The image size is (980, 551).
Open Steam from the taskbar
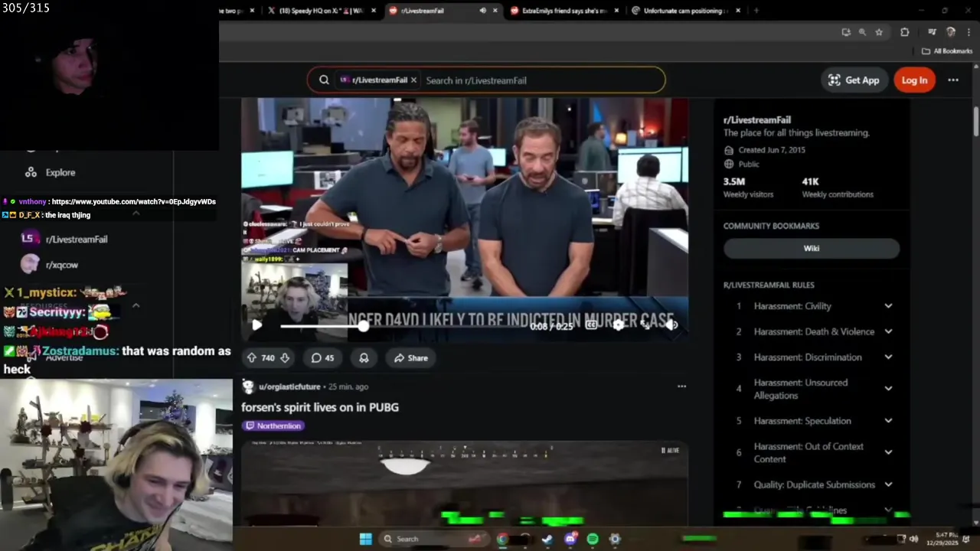pos(547,539)
